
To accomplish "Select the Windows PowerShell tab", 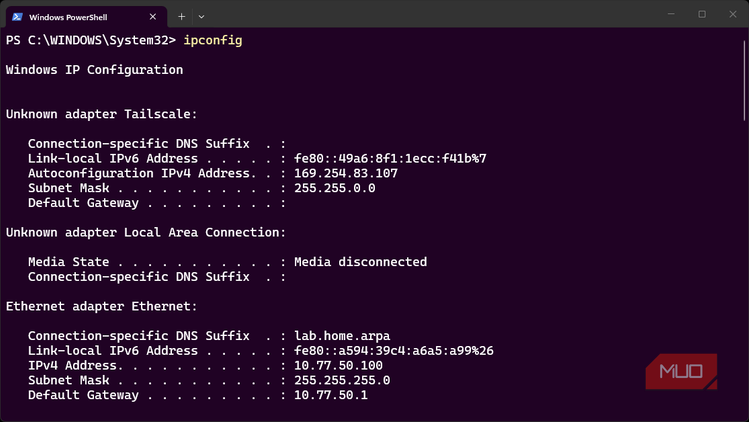I will tap(86, 17).
